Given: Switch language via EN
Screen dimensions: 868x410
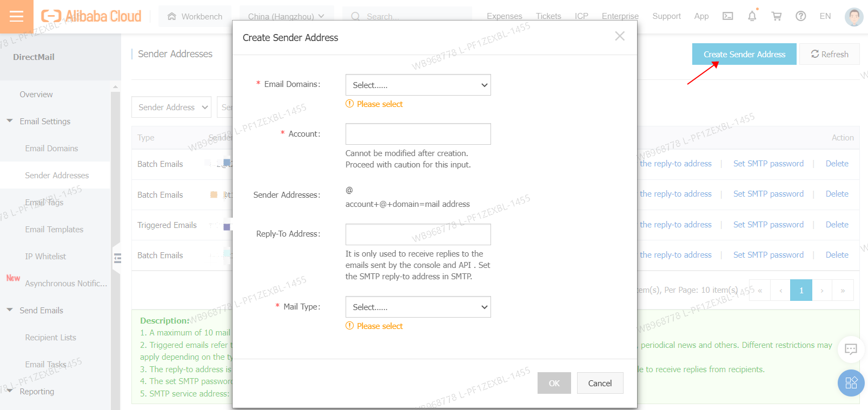Looking at the screenshot, I should (825, 16).
